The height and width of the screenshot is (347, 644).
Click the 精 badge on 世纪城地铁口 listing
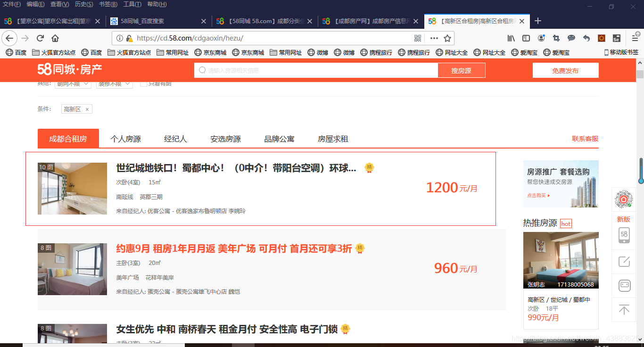370,167
